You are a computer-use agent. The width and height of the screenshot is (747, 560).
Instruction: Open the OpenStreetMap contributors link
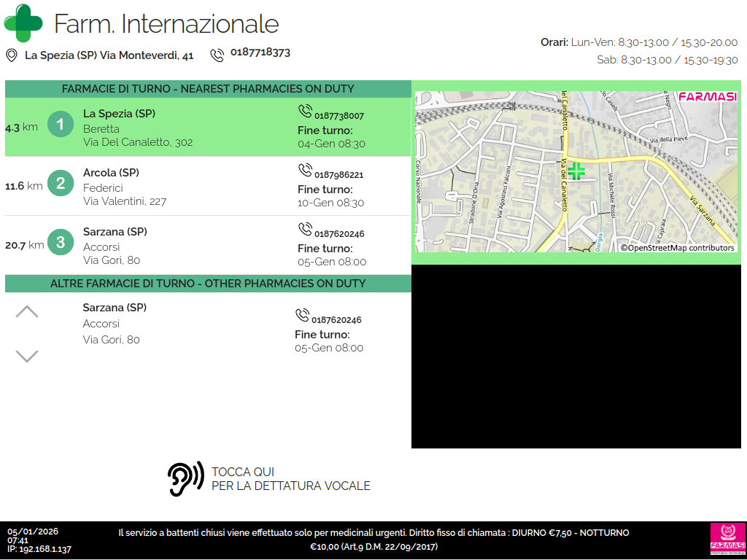pyautogui.click(x=678, y=248)
